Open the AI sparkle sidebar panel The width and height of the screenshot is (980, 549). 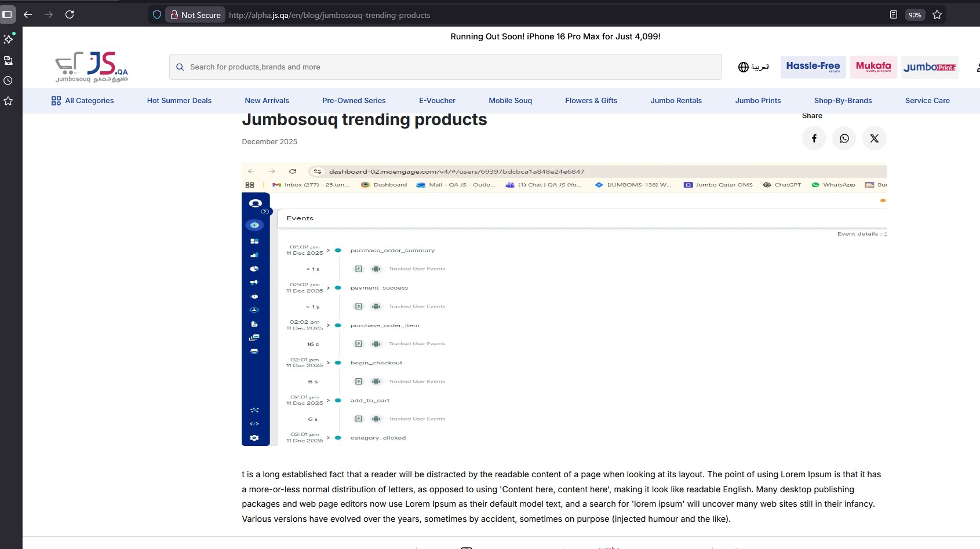point(8,39)
